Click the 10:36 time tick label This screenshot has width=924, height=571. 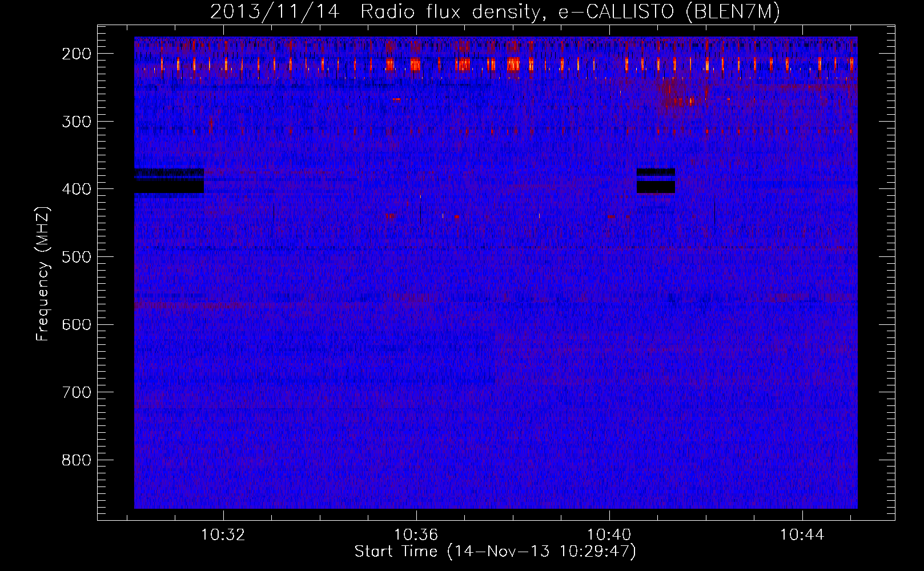coord(416,535)
